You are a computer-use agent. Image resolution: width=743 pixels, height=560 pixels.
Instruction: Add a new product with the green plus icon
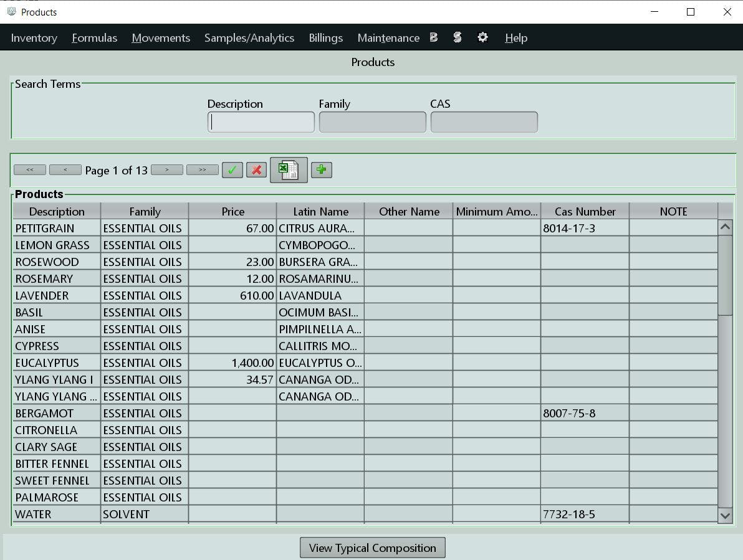pyautogui.click(x=321, y=170)
